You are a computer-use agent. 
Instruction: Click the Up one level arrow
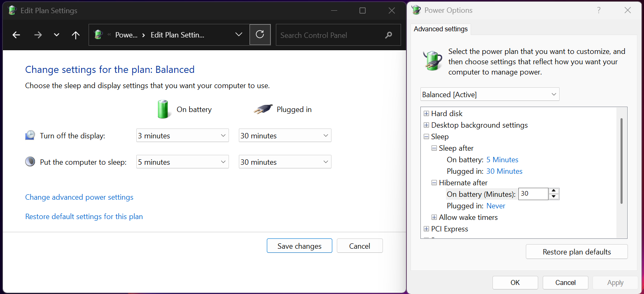[x=76, y=35]
